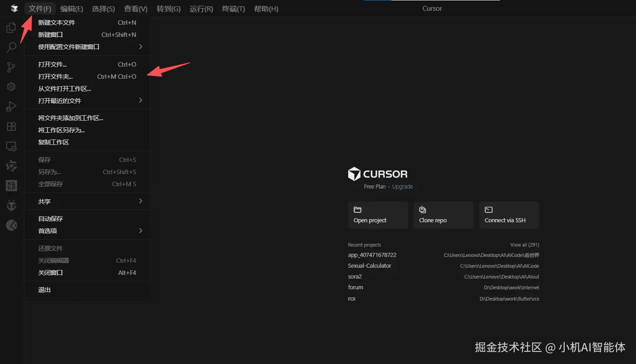Screen dimensions: 636x364
Task: Expand the 共享 submenu
Action: pyautogui.click(x=87, y=202)
